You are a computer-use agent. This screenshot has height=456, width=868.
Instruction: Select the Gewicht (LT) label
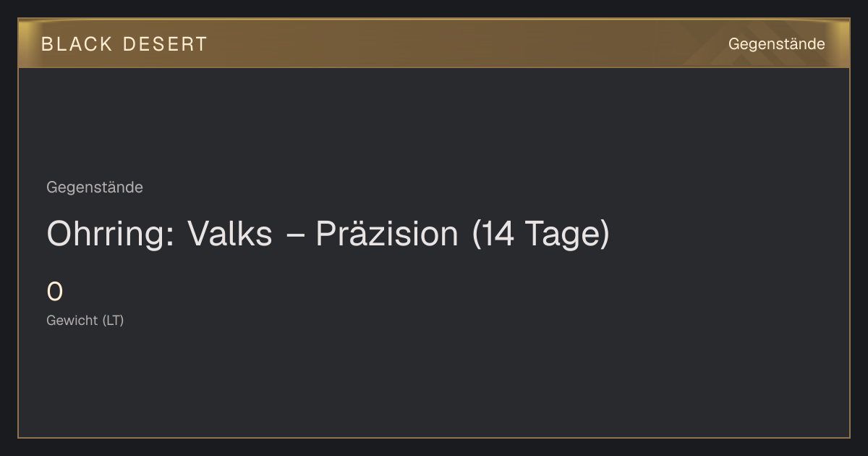(85, 320)
